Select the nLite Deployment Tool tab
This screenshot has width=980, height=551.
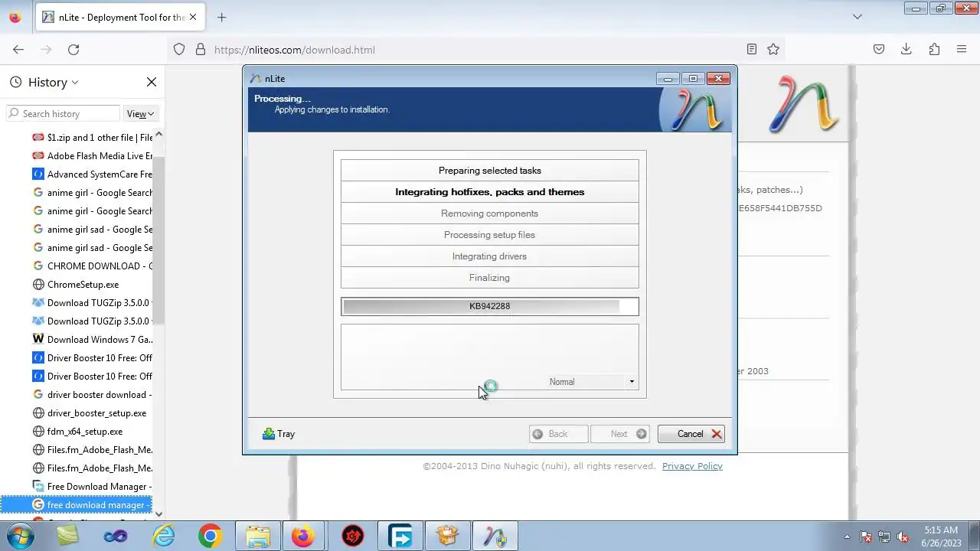(x=120, y=17)
